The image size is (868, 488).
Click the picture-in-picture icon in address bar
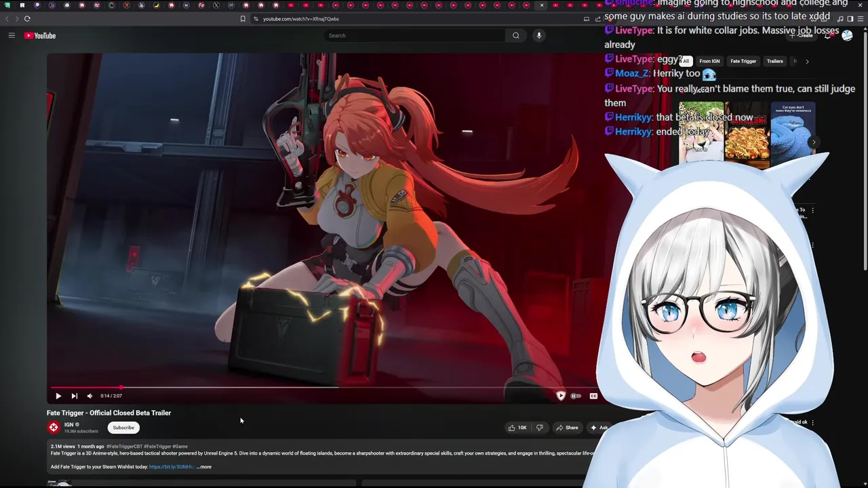click(x=587, y=18)
